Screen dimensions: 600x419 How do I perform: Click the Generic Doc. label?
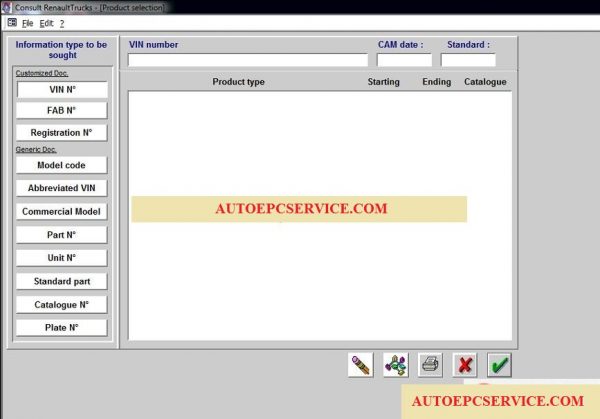click(x=36, y=150)
